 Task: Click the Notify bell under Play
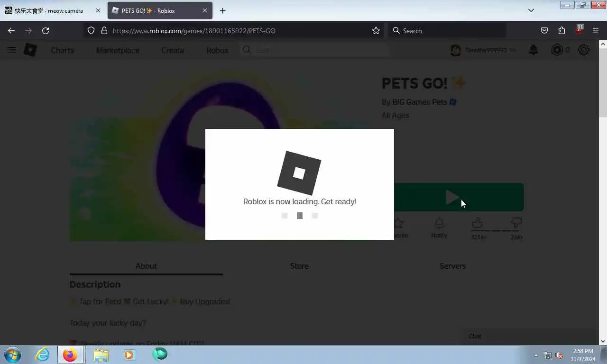(439, 223)
